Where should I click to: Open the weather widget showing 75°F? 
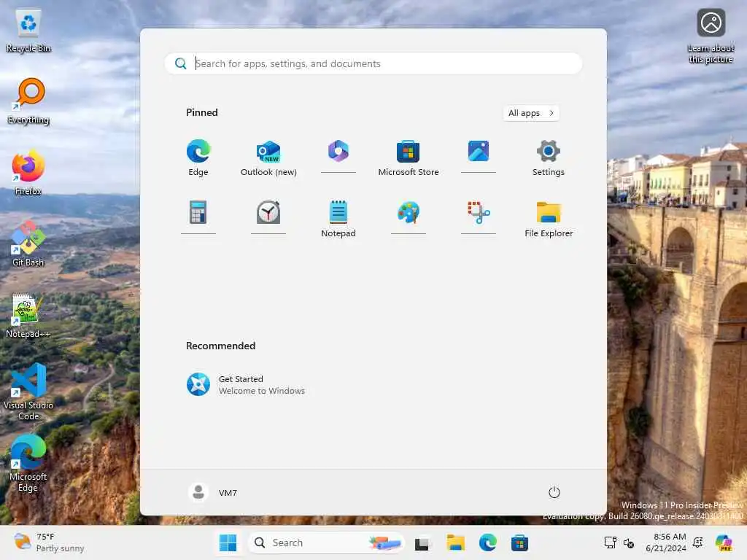(49, 542)
